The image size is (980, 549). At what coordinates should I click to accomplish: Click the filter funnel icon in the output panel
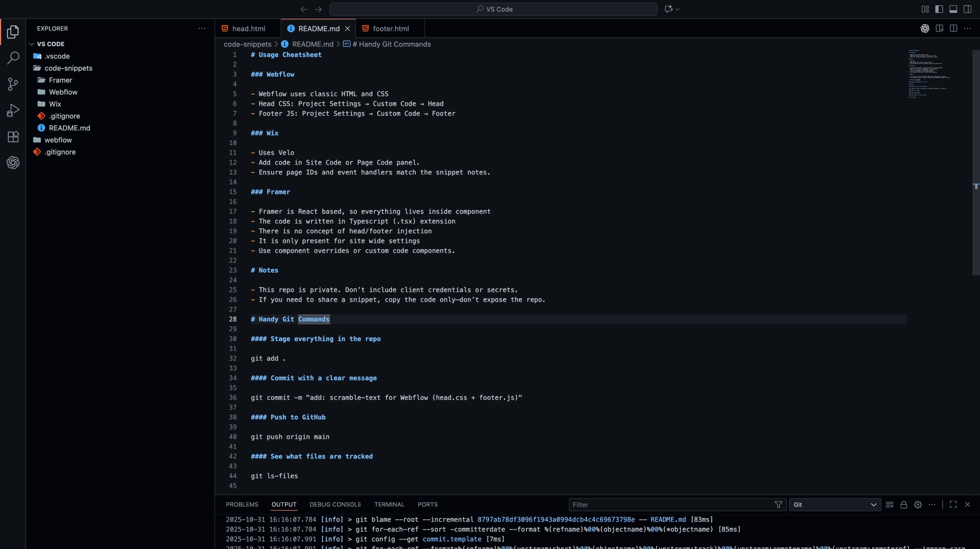click(778, 505)
